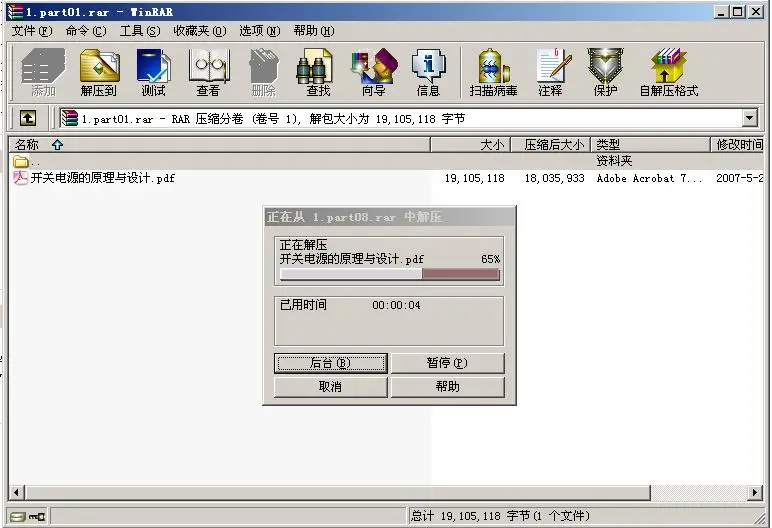Viewport: 772px width, 528px height.
Task: Show archive 信息 (Info) icon
Action: (428, 72)
